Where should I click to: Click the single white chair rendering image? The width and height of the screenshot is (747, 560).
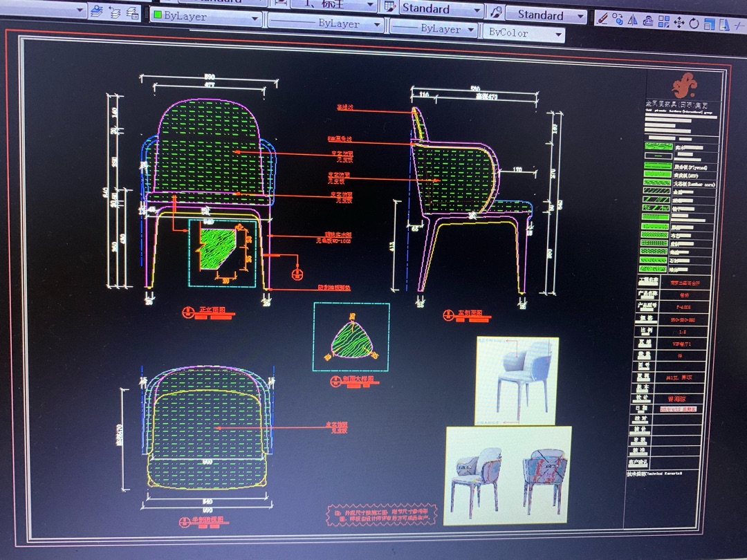tap(517, 380)
